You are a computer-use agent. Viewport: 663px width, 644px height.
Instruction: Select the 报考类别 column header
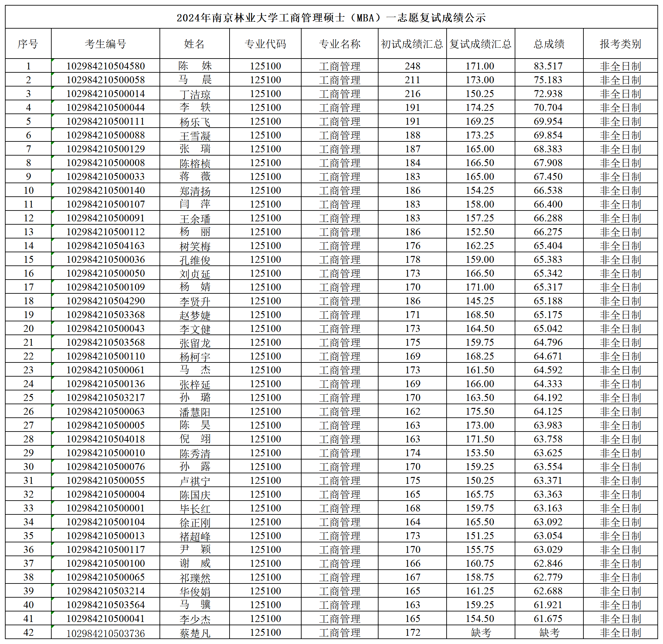click(620, 44)
